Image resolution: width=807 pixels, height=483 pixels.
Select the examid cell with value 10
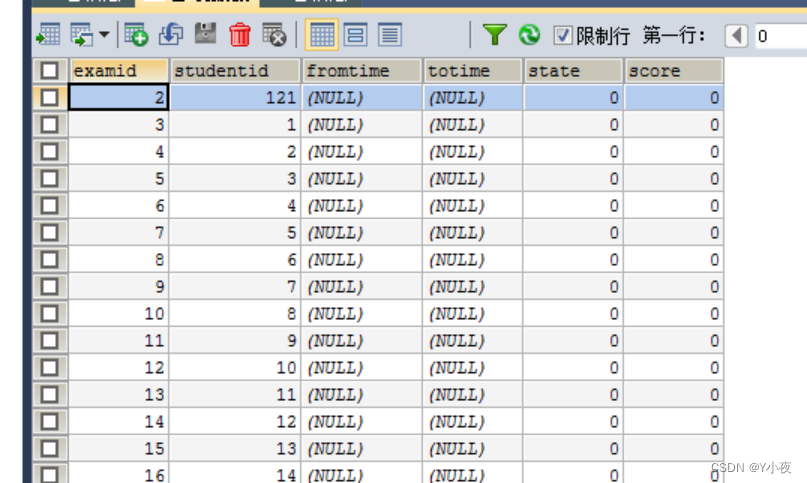point(118,314)
